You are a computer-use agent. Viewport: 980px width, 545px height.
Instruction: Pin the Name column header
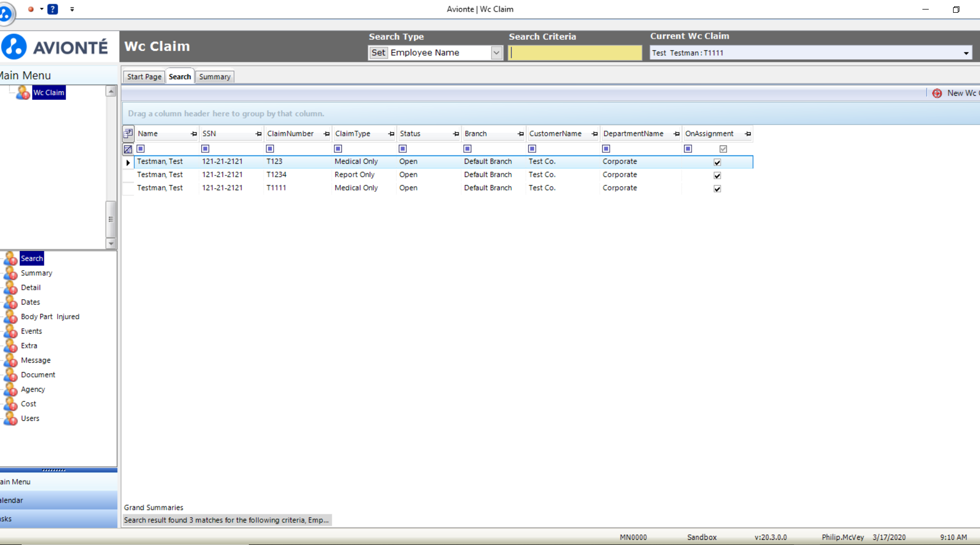click(194, 134)
